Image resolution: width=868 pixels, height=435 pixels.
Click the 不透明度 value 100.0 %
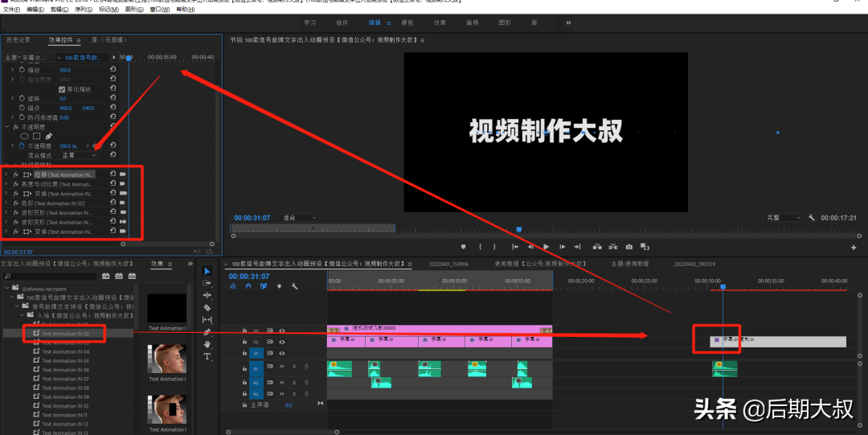68,146
